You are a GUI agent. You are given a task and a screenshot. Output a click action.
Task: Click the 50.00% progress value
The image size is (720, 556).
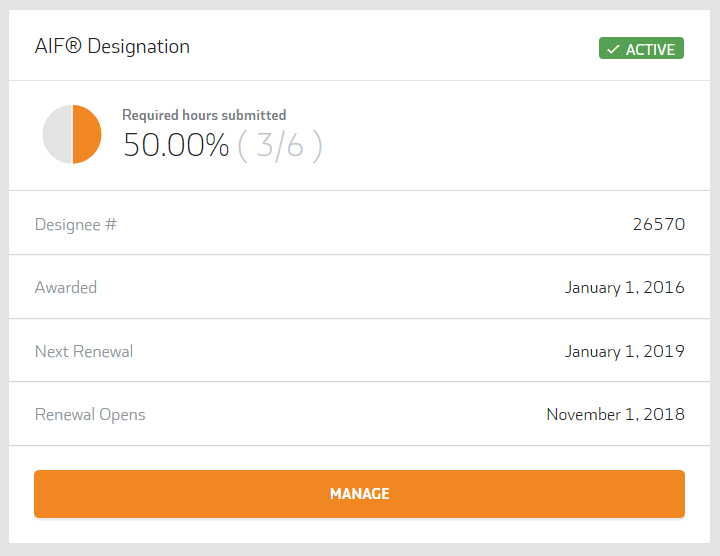176,146
